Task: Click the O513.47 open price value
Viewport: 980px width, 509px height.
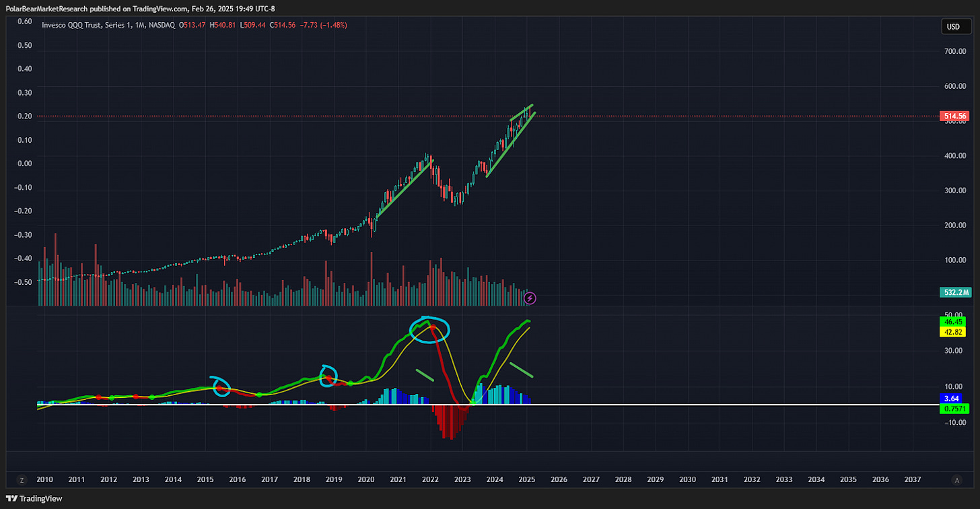Action: [193, 25]
